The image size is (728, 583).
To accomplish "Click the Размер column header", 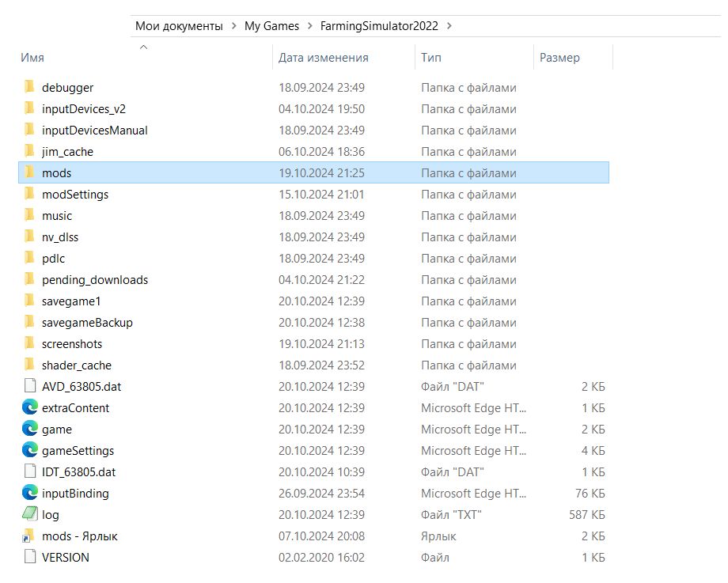I will [559, 58].
